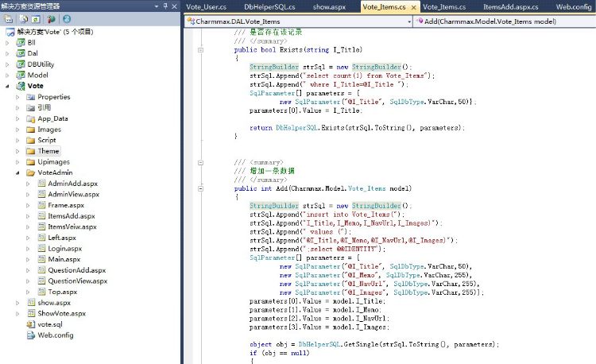Expand the Left.aspx node
596x364 pixels.
coord(28,238)
